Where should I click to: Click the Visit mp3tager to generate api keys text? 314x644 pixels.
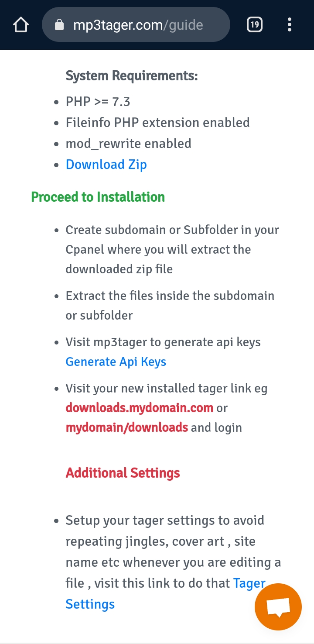click(163, 342)
